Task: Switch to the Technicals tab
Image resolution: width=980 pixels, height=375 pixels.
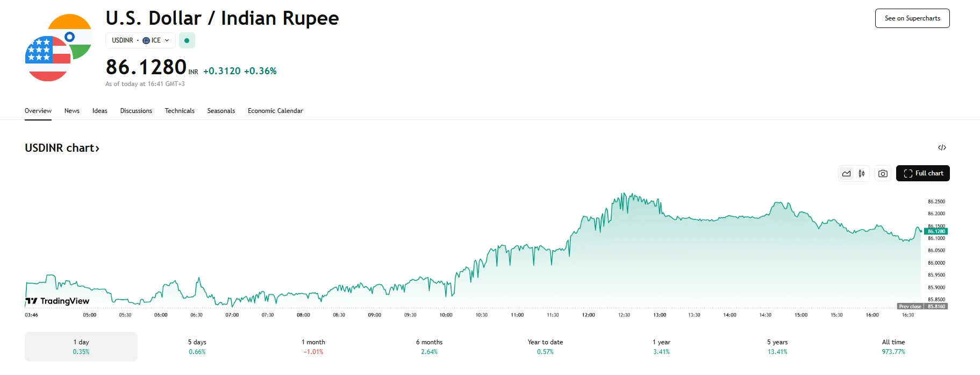Action: pyautogui.click(x=180, y=111)
